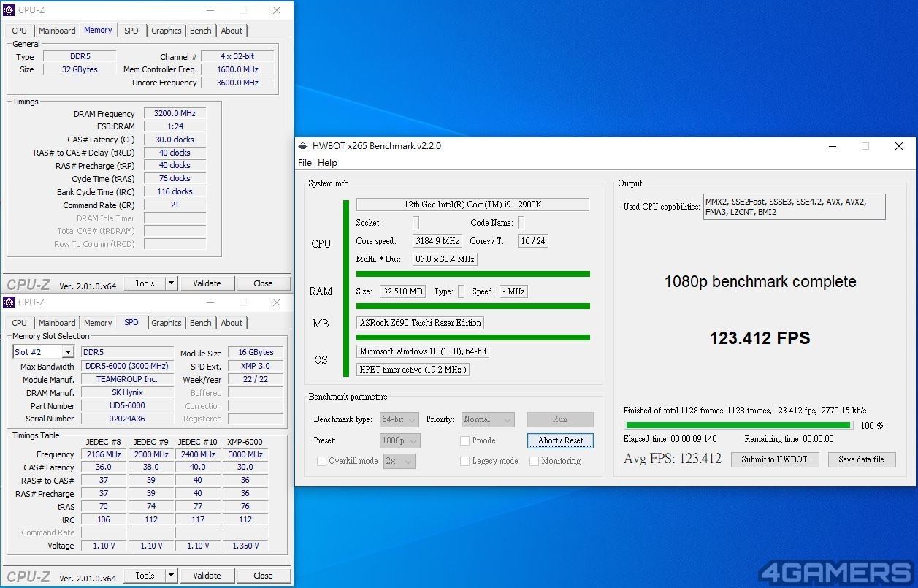The width and height of the screenshot is (918, 588).
Task: Open the File menu in HWBOT
Action: pos(305,163)
